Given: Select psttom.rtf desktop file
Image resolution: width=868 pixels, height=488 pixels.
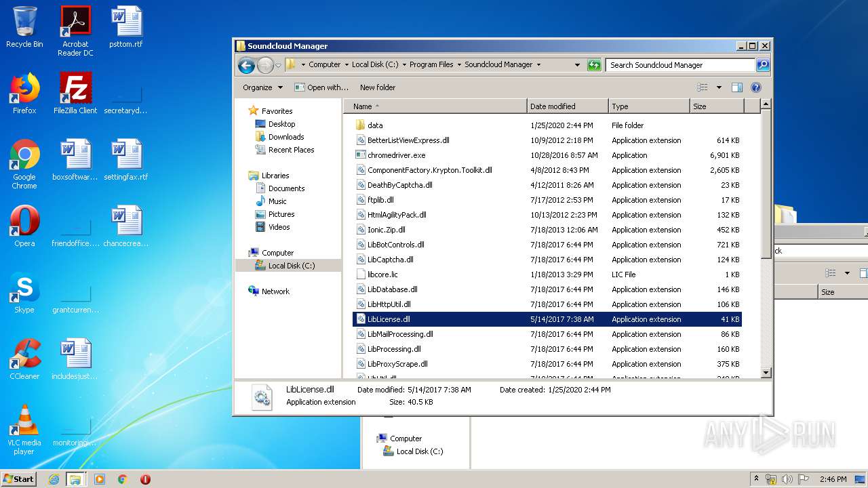Looking at the screenshot, I should pos(127,28).
